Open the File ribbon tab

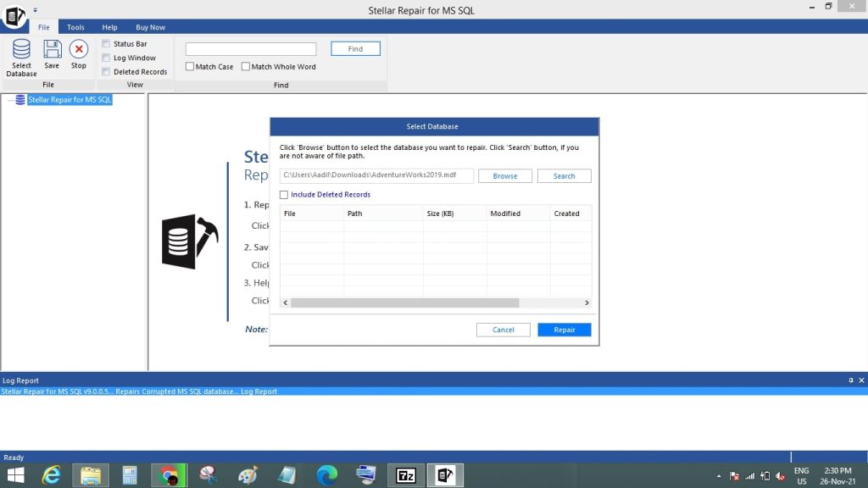(44, 27)
